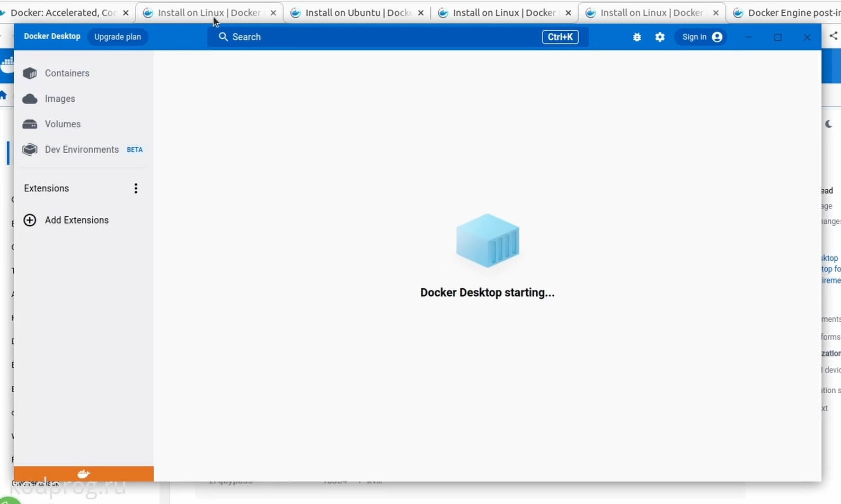Toggle dark mode moon icon in browser page

tap(829, 124)
